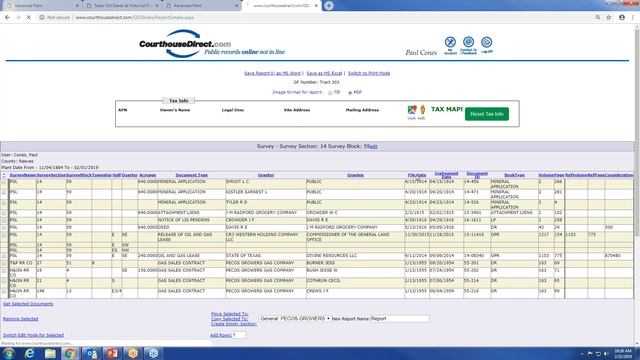Click Save Report(s) as MS Word link
This screenshot has height=360, width=640.
pyautogui.click(x=272, y=73)
